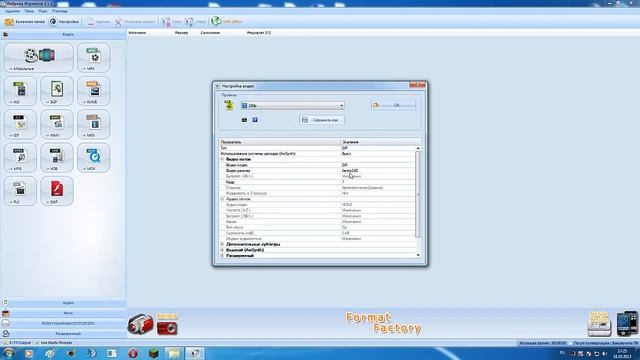Image resolution: width=640 pixels, height=360 pixels.
Task: Click the scroll up arrow in settings list
Action: point(418,148)
